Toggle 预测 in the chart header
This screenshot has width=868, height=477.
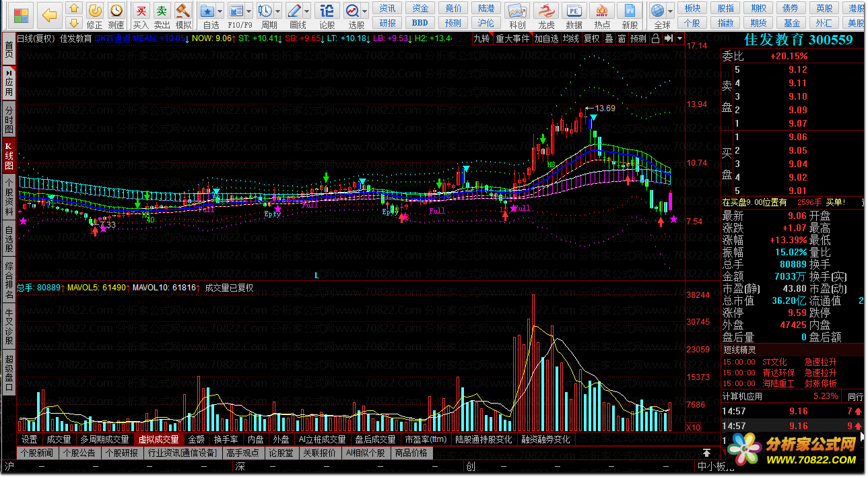(x=638, y=38)
